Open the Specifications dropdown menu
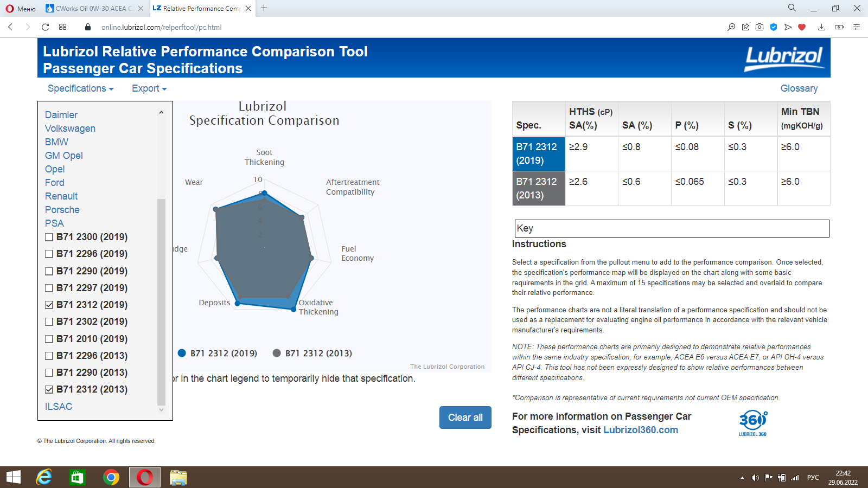 [x=80, y=88]
